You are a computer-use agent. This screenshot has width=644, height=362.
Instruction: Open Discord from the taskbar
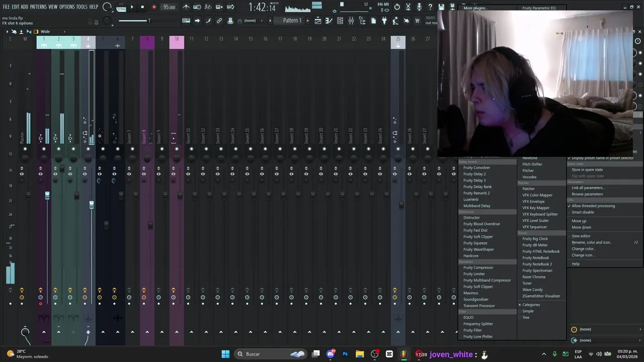click(x=331, y=354)
